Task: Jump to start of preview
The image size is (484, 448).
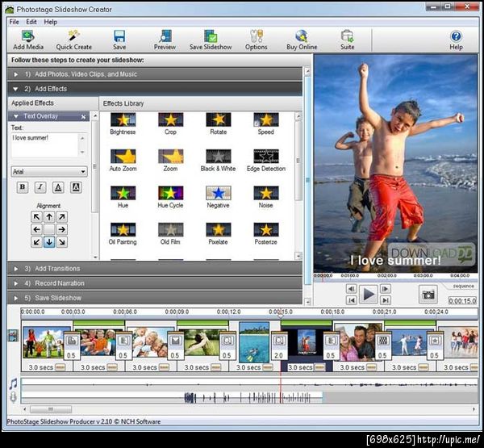Action: click(x=351, y=299)
